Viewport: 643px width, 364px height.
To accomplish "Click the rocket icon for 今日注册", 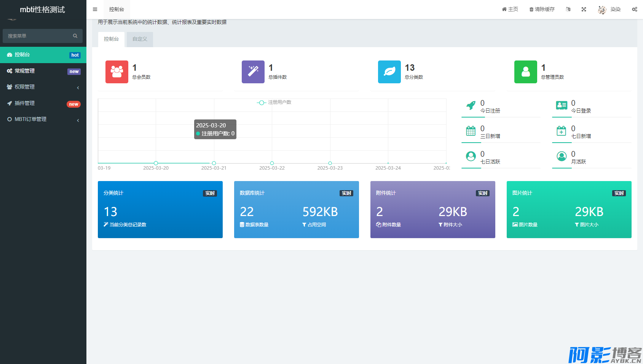I will tap(471, 105).
